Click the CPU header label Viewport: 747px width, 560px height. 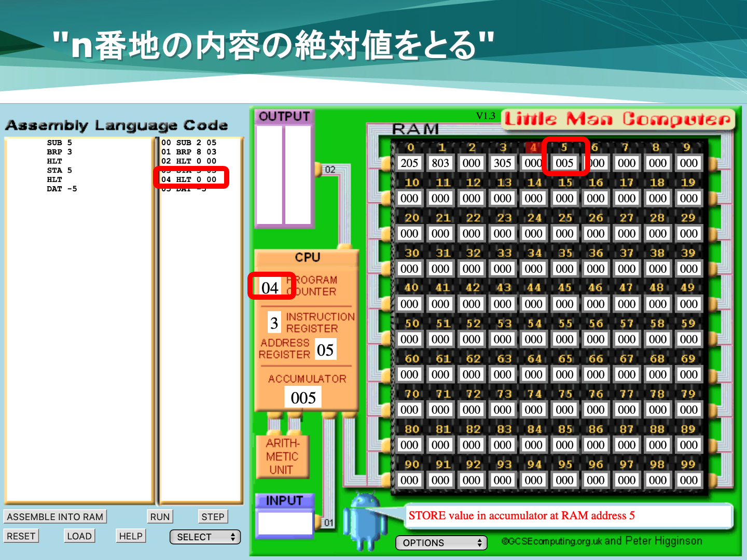307,257
